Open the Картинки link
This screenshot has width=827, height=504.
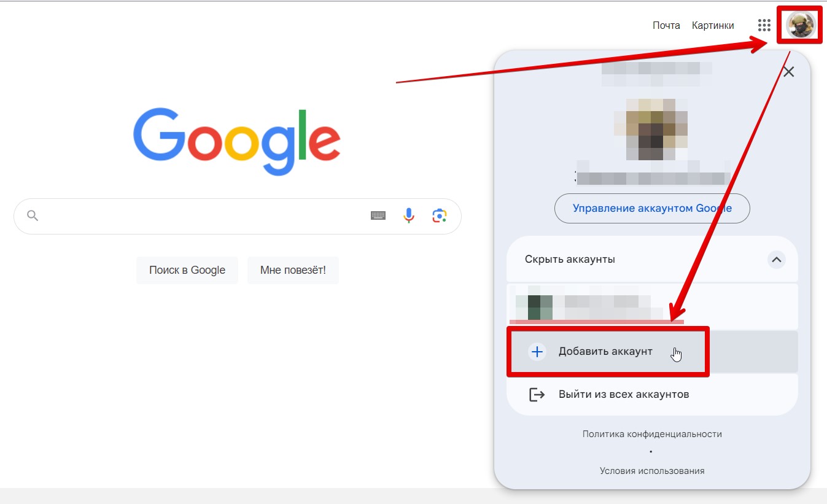[713, 25]
